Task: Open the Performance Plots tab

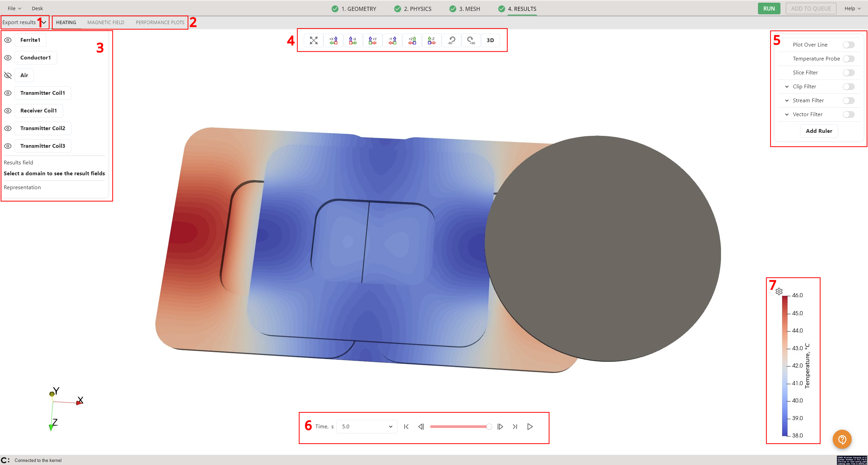Action: coord(160,22)
